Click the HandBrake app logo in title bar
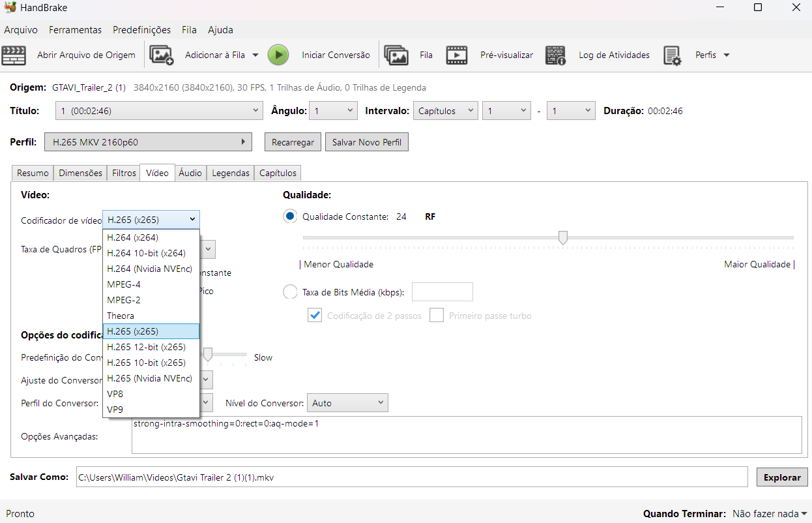812x523 pixels. click(x=10, y=8)
